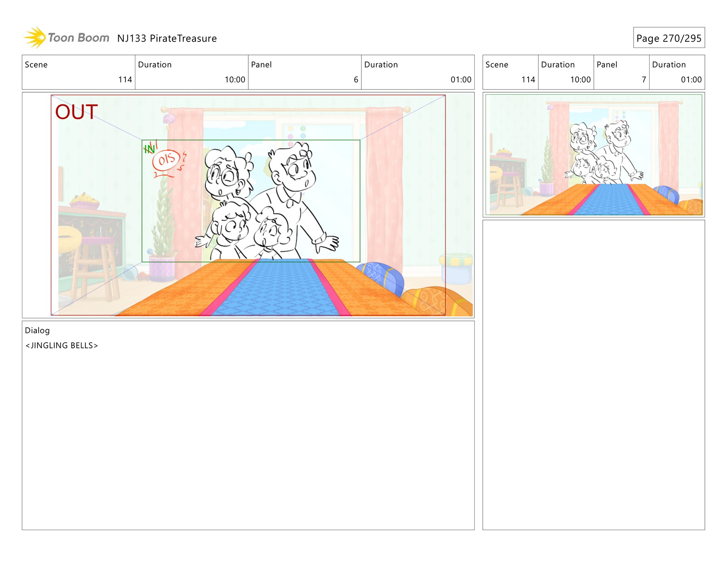Click the Dialog heading label
Viewport: 728px width, 563px height.
(37, 330)
